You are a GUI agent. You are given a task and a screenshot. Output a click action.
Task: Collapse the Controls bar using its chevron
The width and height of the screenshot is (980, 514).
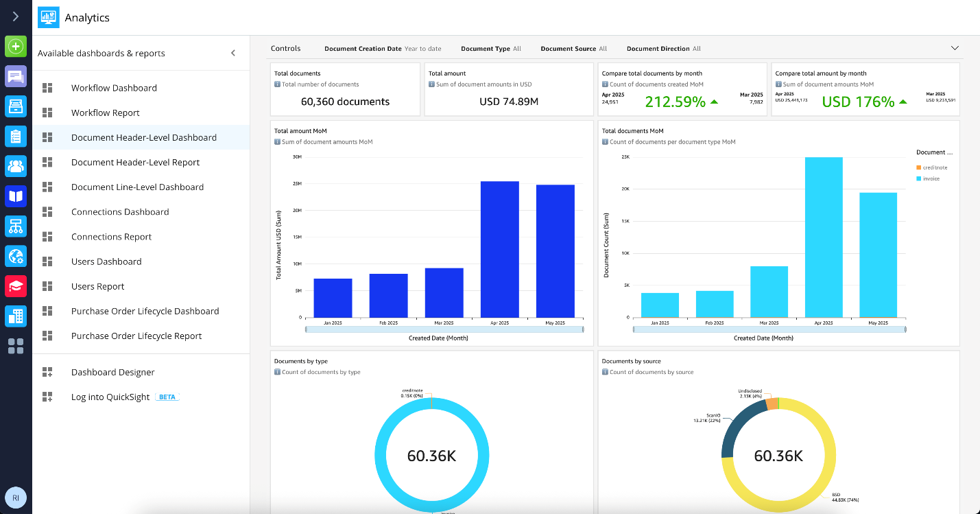[955, 48]
